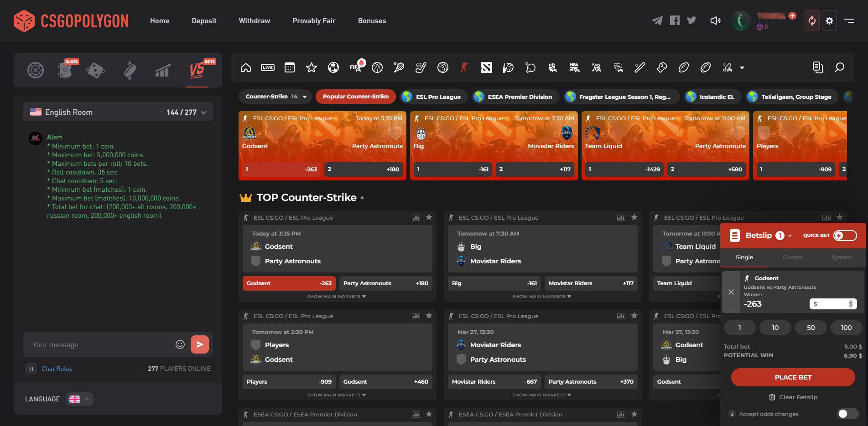The image size is (868, 426).
Task: Open Provably Fair page
Action: (314, 21)
